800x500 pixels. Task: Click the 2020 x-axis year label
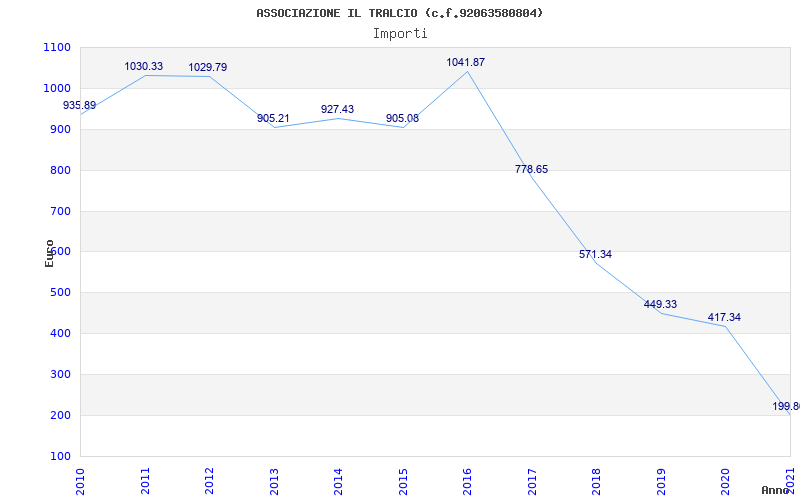coord(726,482)
